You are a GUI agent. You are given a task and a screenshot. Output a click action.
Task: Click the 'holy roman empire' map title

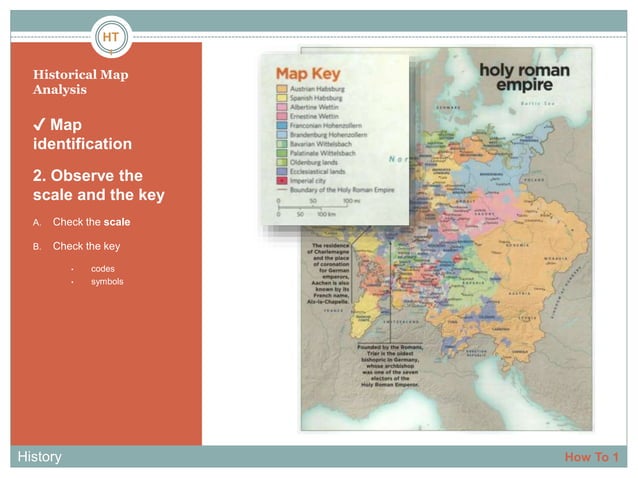pyautogui.click(x=525, y=77)
